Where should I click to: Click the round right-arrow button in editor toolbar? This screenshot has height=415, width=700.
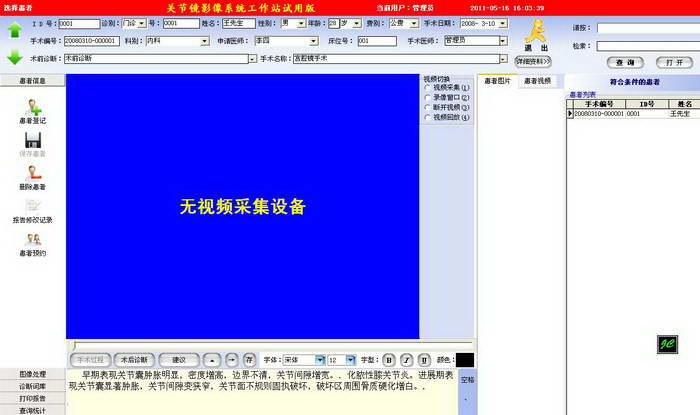(231, 360)
